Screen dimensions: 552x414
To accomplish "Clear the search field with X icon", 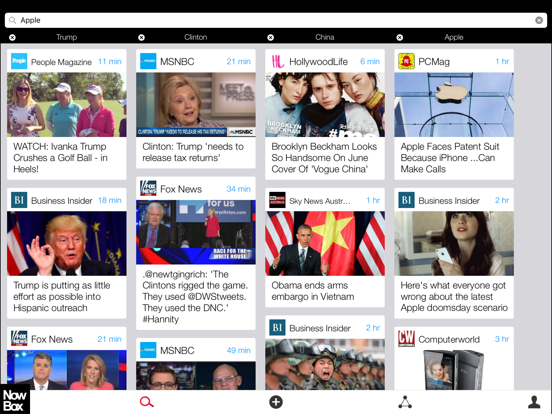I will point(539,20).
